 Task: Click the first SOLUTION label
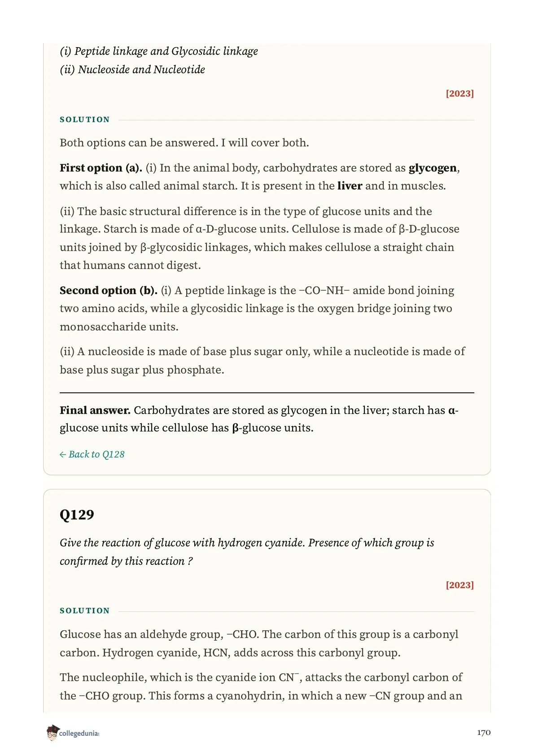click(85, 119)
